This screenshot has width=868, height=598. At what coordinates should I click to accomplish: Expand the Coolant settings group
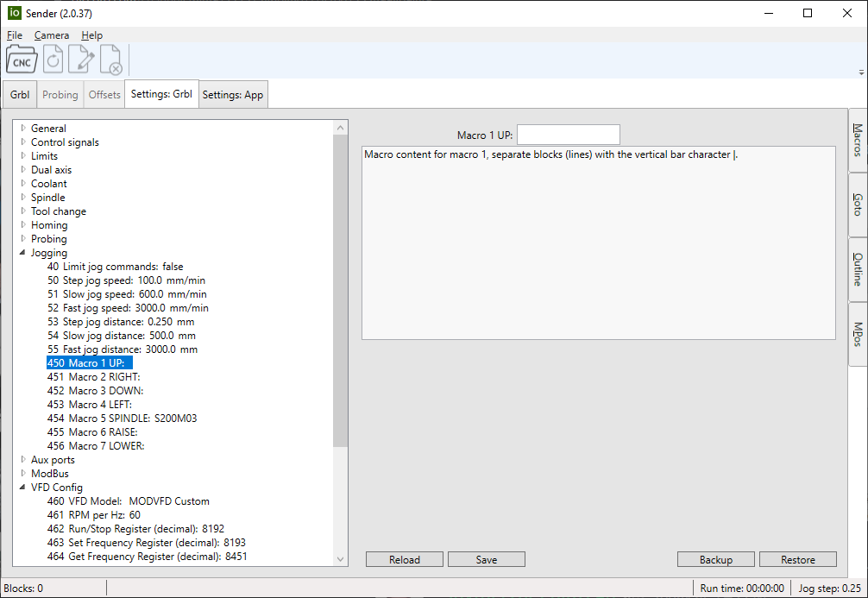[x=23, y=183]
